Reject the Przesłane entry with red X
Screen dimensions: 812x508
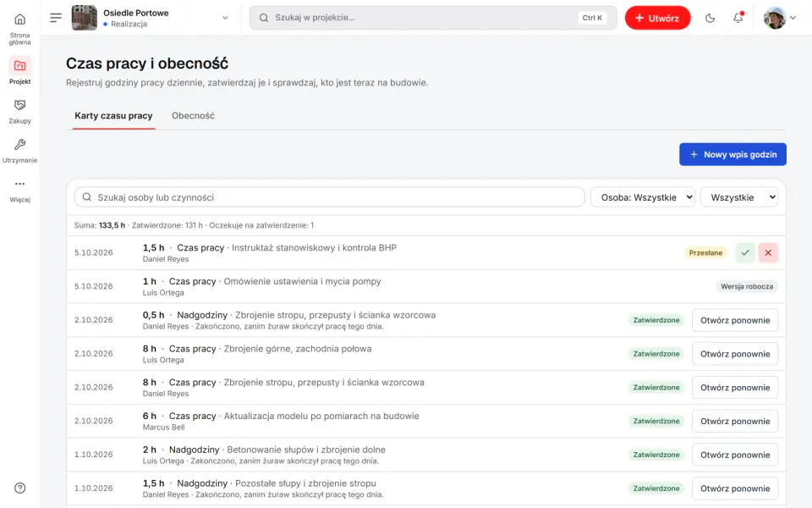(x=768, y=252)
